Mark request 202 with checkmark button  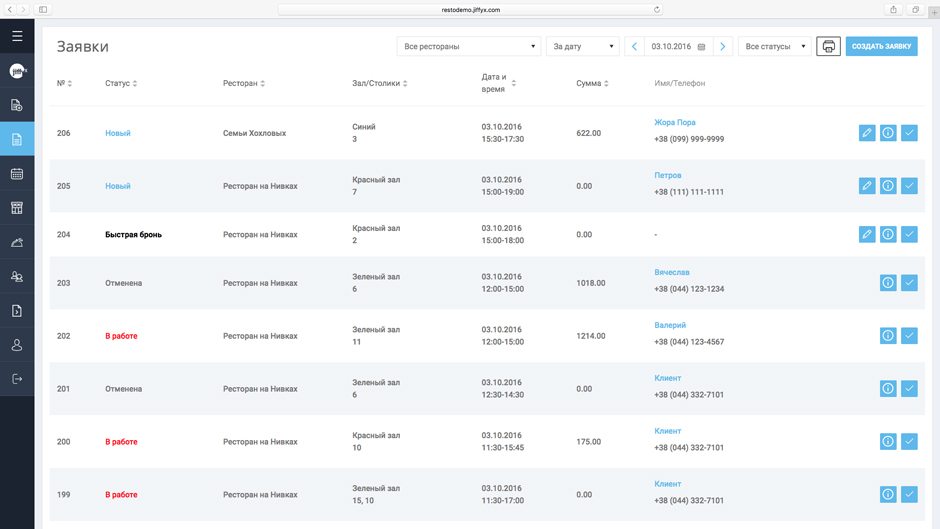pyautogui.click(x=909, y=336)
